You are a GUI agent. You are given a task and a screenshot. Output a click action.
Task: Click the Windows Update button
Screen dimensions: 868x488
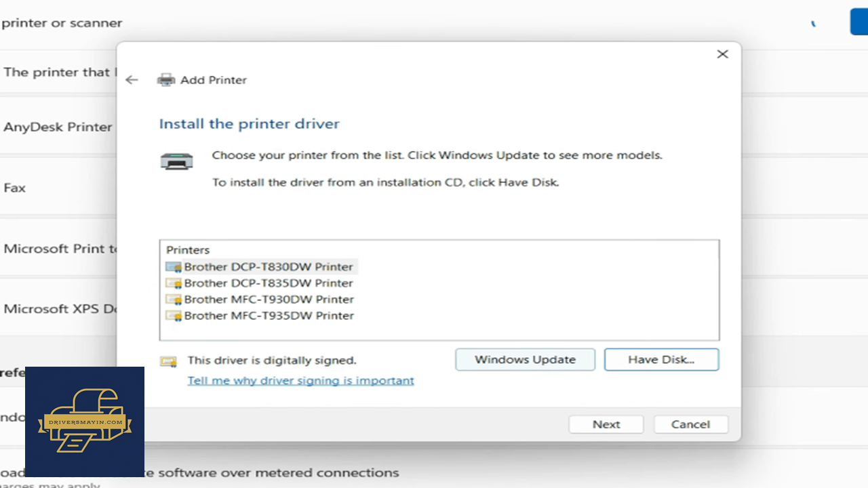526,360
